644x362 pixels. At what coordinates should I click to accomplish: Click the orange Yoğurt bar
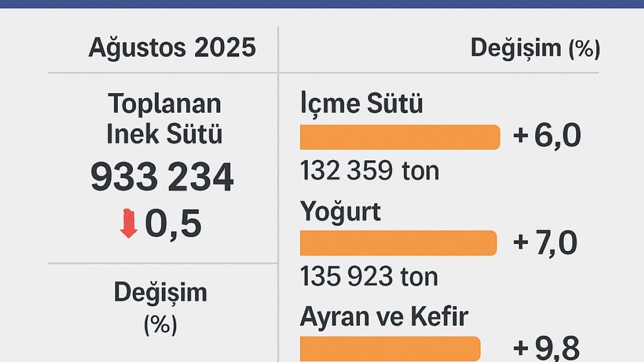coord(398,243)
